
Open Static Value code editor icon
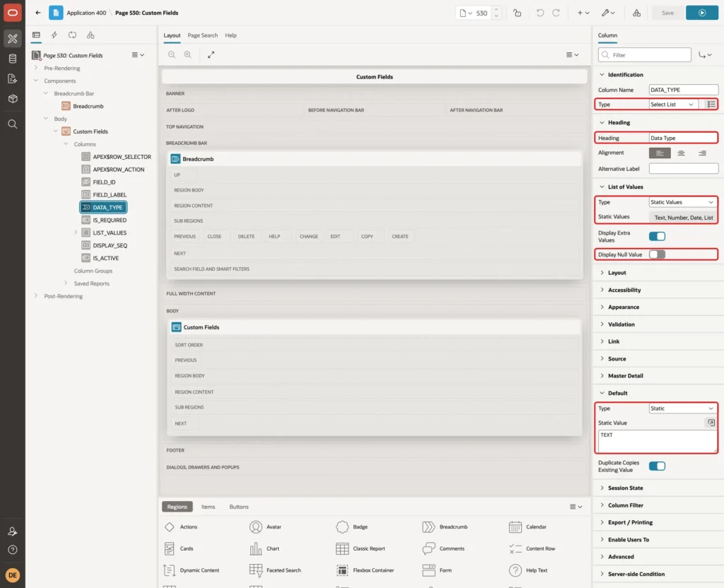(711, 423)
